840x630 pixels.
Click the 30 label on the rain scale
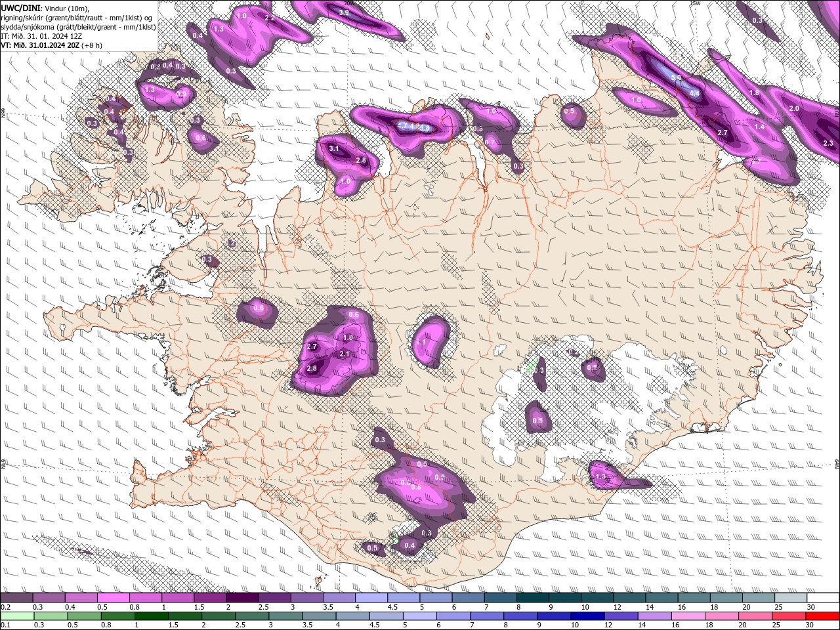click(x=811, y=625)
